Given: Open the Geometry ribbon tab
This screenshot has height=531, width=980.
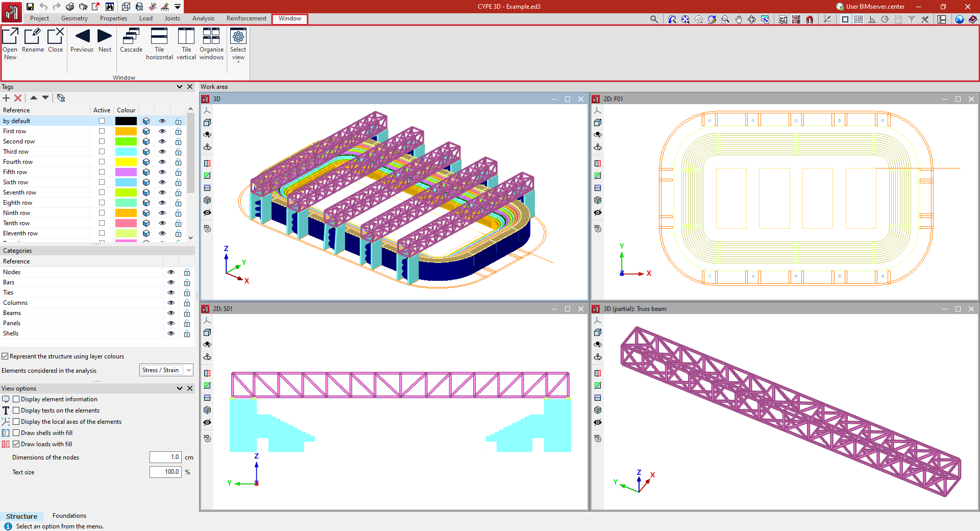Looking at the screenshot, I should 75,18.
